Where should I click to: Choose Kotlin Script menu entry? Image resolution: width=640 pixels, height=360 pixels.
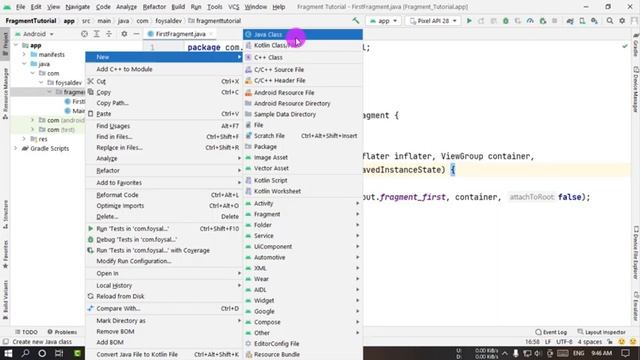coord(302,180)
